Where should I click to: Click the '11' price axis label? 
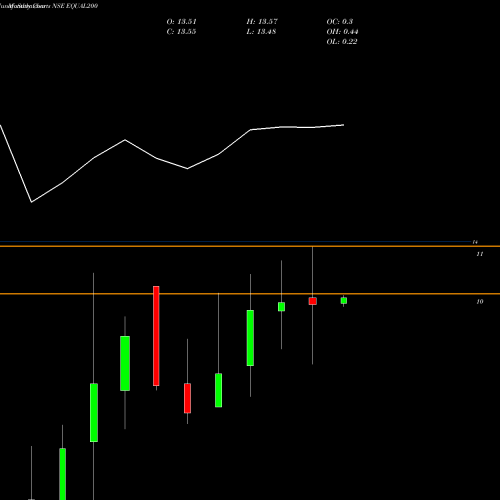coord(480,254)
